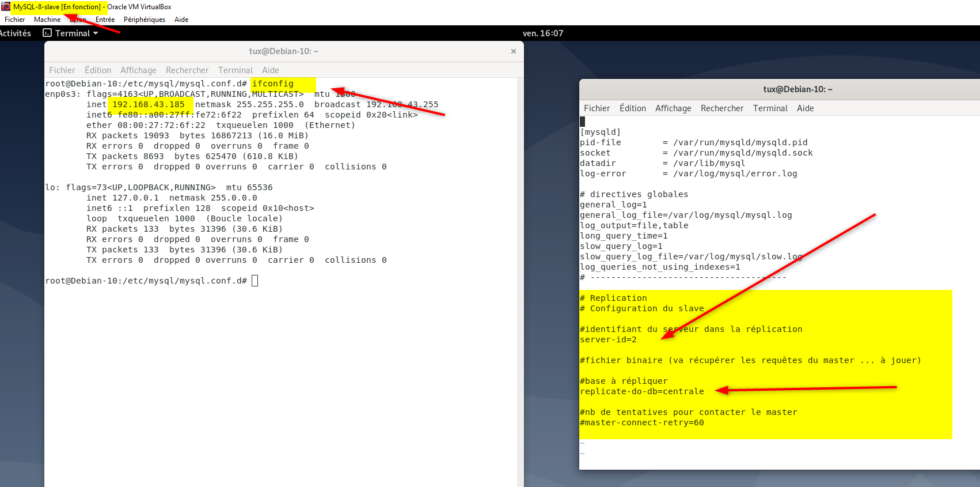Open Fichier menu in left terminal
Screen dimensions: 980x487
point(62,70)
